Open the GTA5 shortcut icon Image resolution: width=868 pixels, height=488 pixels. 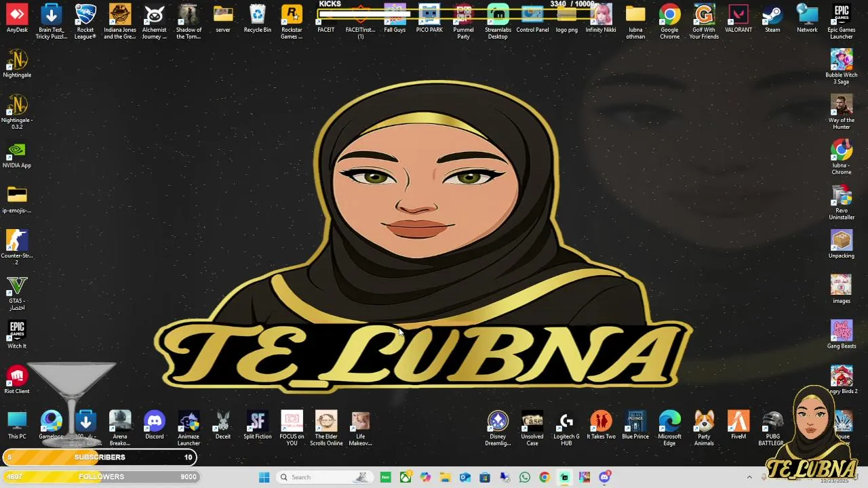pyautogui.click(x=17, y=293)
